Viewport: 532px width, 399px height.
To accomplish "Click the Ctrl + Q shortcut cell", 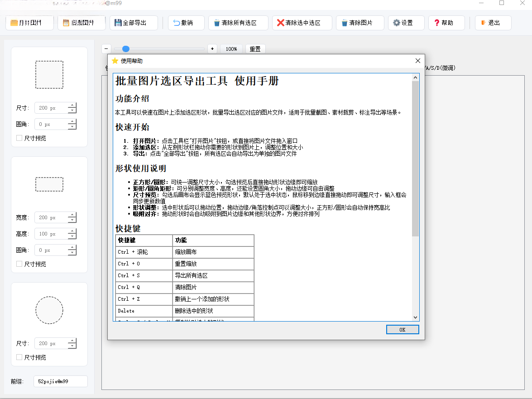I will click(x=144, y=288).
